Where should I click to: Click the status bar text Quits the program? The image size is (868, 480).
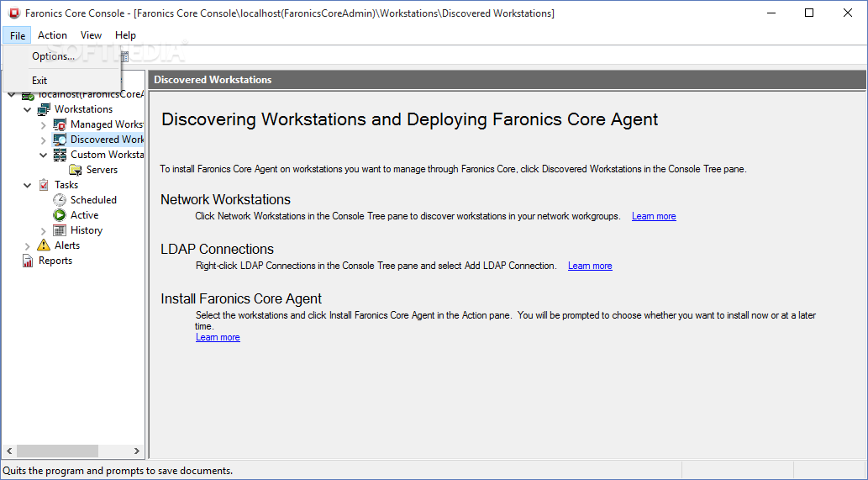point(118,471)
